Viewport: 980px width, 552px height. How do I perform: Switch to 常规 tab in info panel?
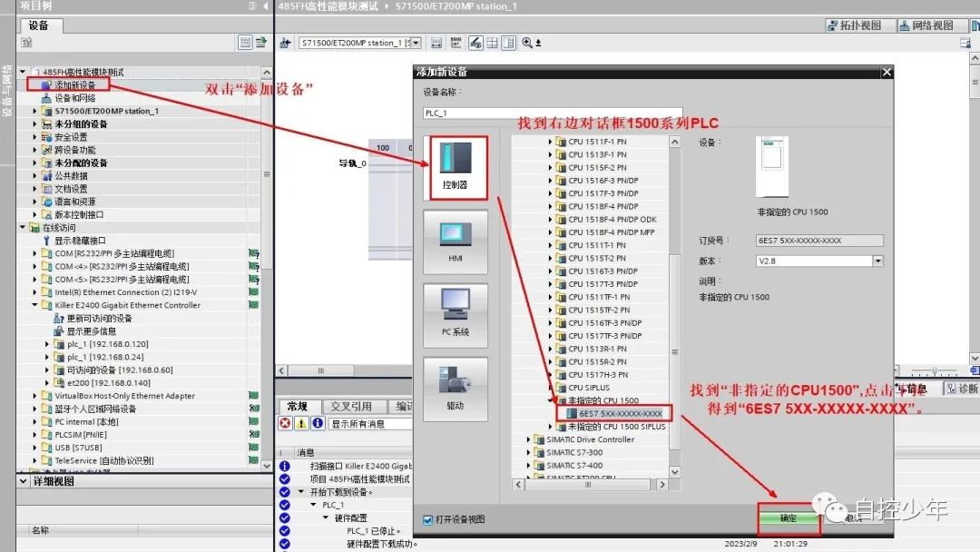(x=297, y=407)
